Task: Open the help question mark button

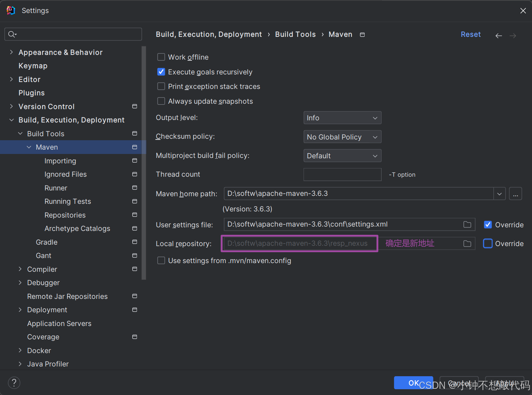Action: [14, 383]
